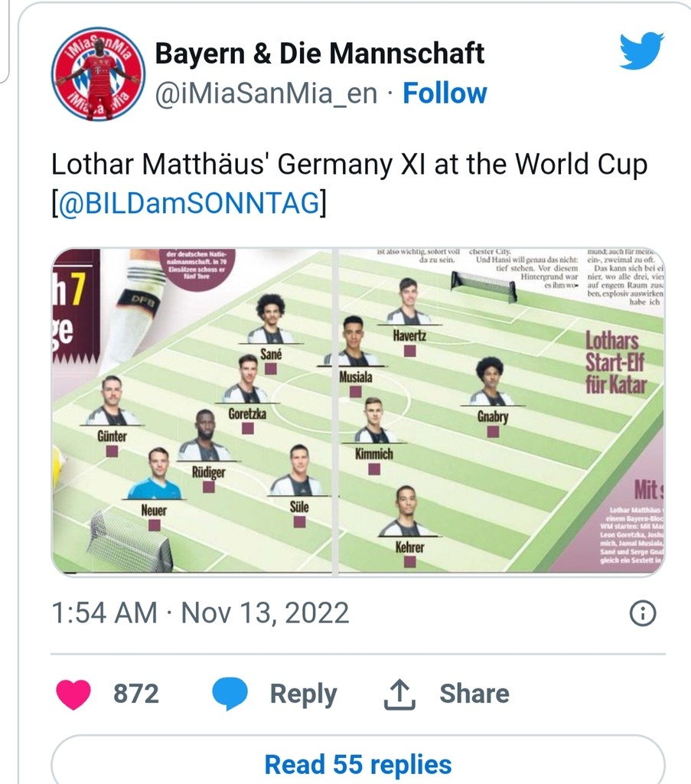Open right lineup image with Havertz
The width and height of the screenshot is (691, 784).
502,411
